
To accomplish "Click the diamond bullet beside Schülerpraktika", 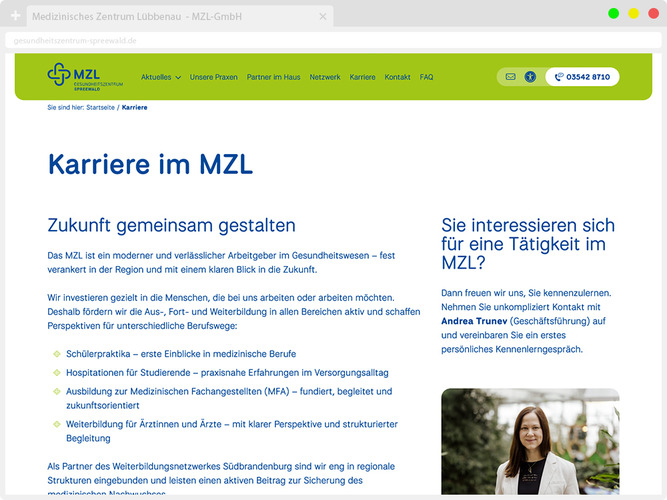I will (57, 354).
